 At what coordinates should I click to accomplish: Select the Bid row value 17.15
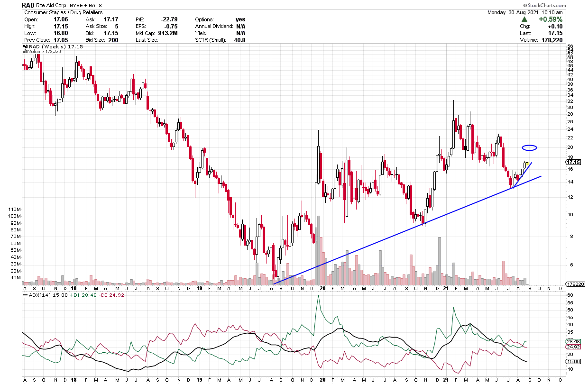tap(110, 33)
